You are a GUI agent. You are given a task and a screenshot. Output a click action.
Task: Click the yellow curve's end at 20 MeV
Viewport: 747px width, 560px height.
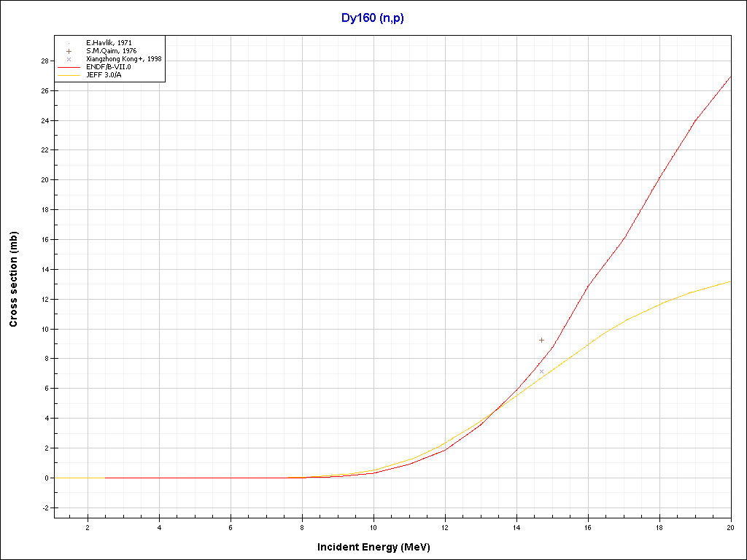click(730, 281)
